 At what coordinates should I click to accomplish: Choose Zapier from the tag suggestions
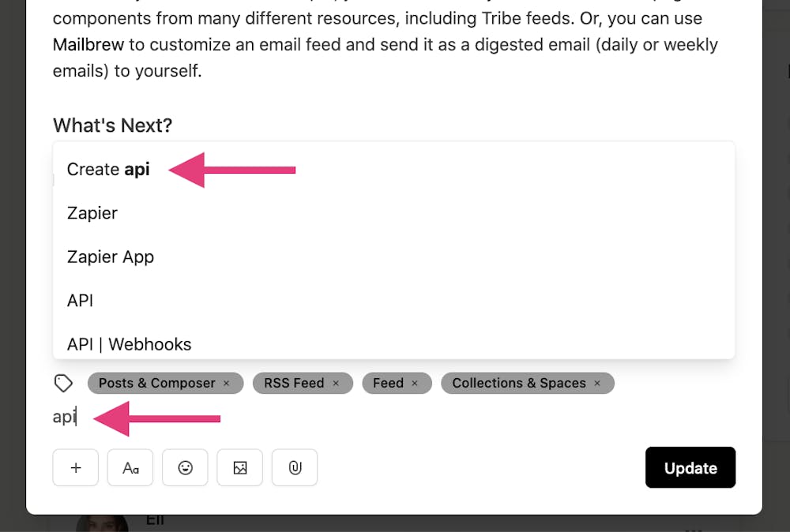(92, 213)
